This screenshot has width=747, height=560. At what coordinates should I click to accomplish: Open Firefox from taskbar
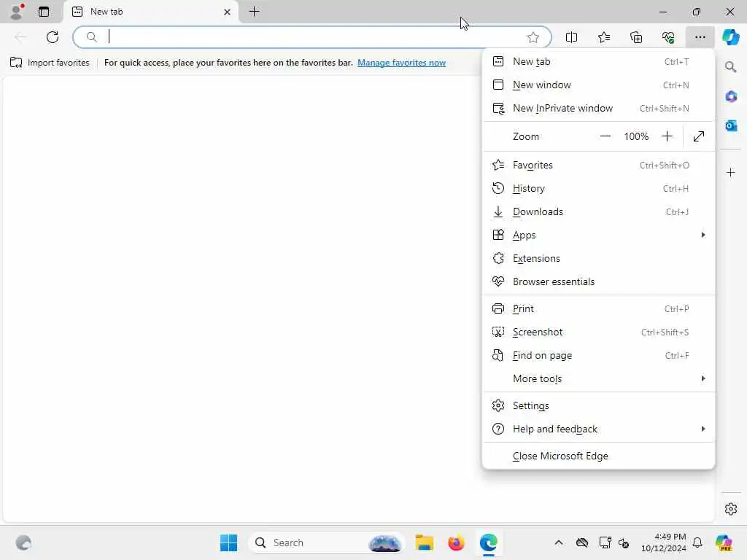pyautogui.click(x=456, y=542)
